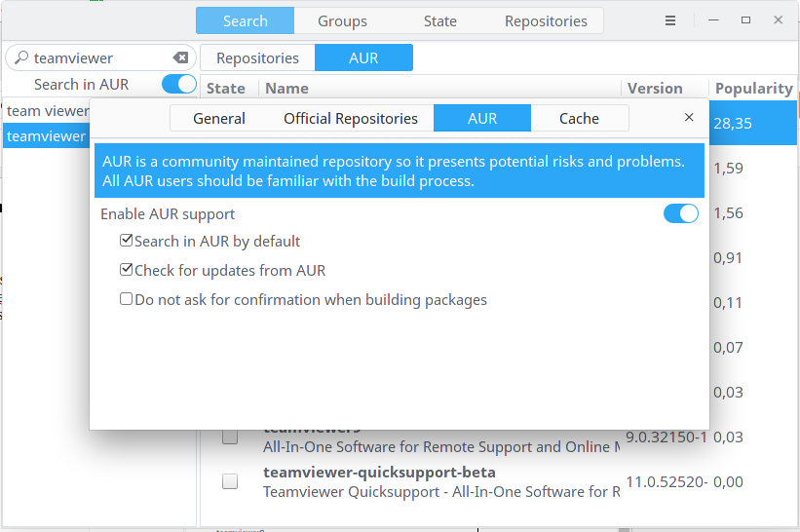
Task: Sort by the Name column header
Action: pos(439,89)
